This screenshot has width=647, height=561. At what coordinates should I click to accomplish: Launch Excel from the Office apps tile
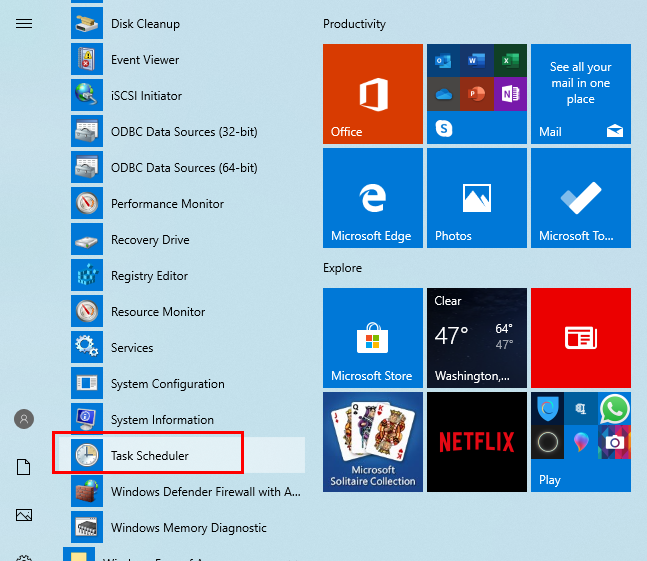coord(510,61)
